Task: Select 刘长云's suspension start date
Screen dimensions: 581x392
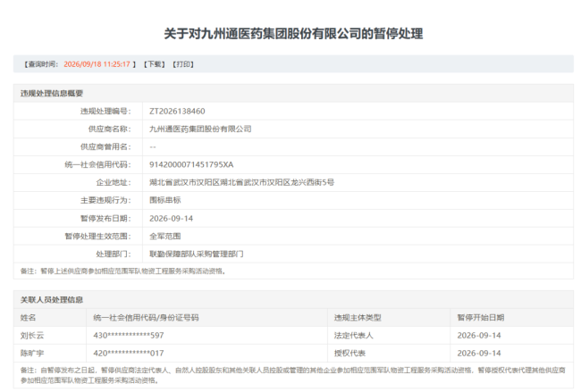Action: (x=479, y=336)
